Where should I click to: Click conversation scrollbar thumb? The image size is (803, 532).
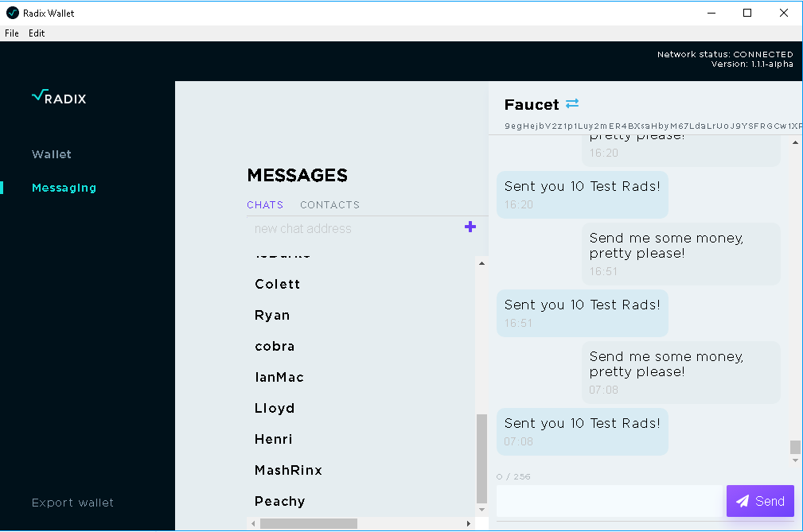pos(795,447)
